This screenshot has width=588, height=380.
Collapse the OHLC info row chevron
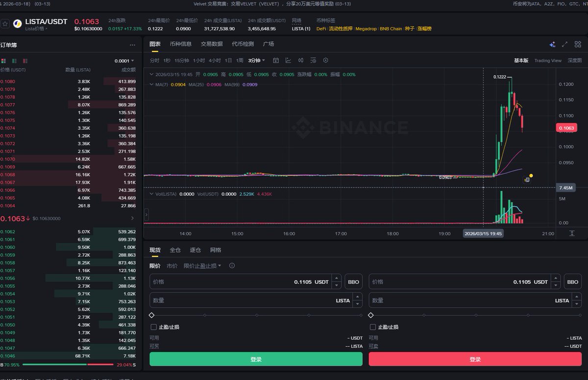click(x=151, y=74)
